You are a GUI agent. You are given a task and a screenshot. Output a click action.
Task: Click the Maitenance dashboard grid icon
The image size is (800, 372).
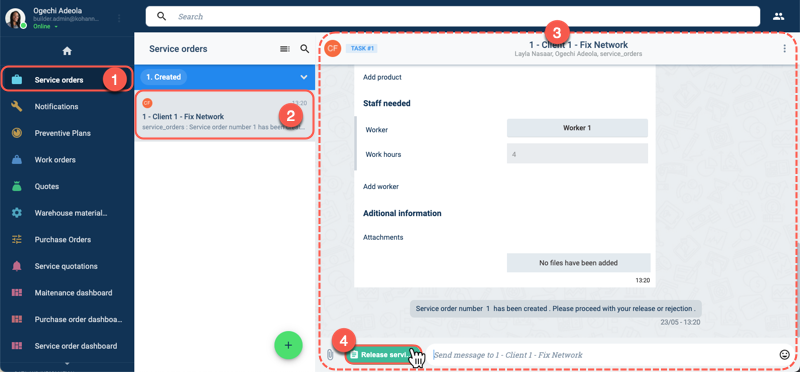[17, 293]
